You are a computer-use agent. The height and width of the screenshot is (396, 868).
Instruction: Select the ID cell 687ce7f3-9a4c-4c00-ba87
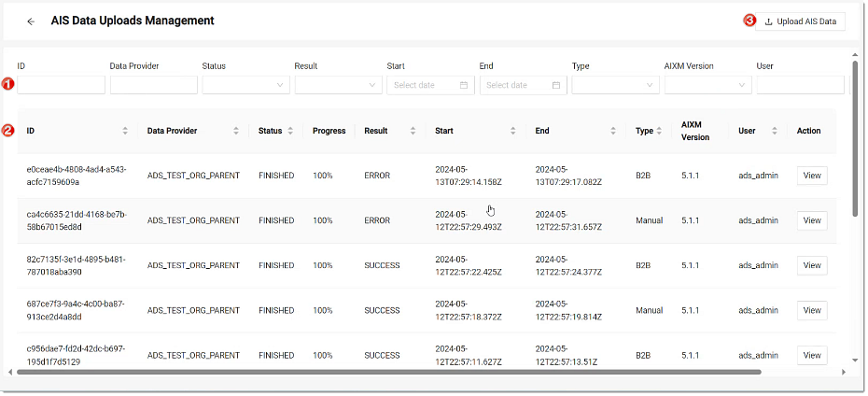(x=76, y=310)
